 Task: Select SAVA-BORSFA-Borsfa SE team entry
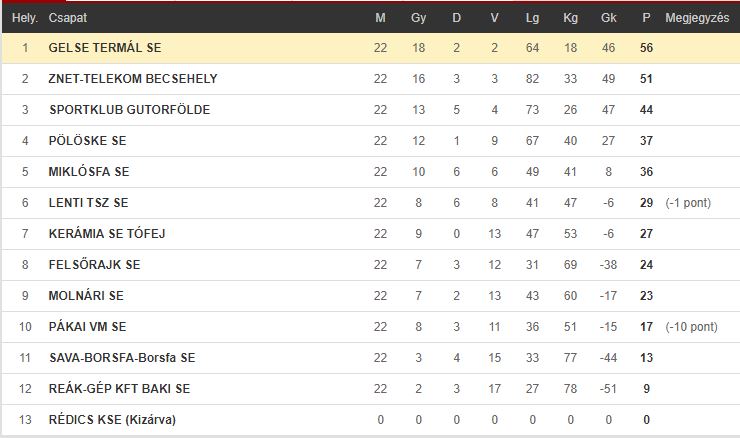[122, 358]
